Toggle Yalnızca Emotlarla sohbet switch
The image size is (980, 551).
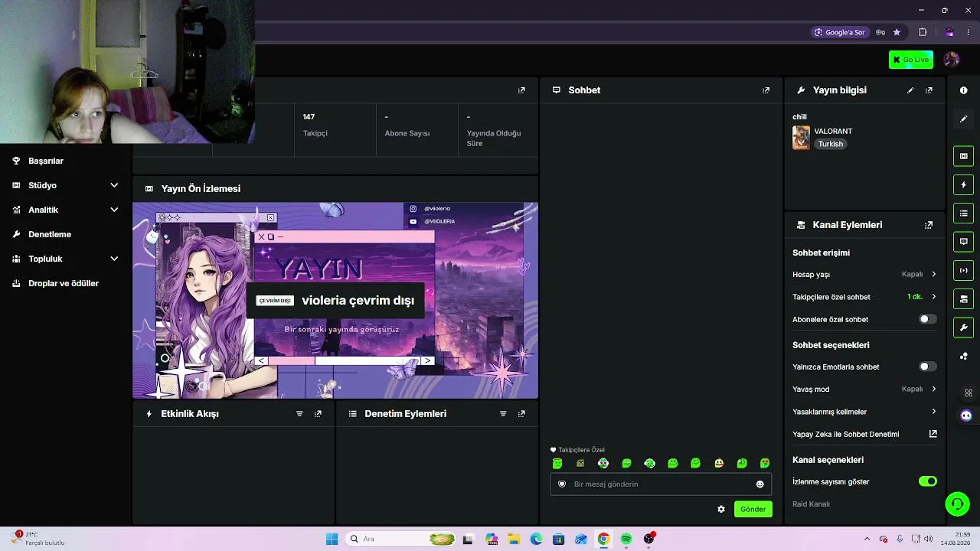pos(927,367)
